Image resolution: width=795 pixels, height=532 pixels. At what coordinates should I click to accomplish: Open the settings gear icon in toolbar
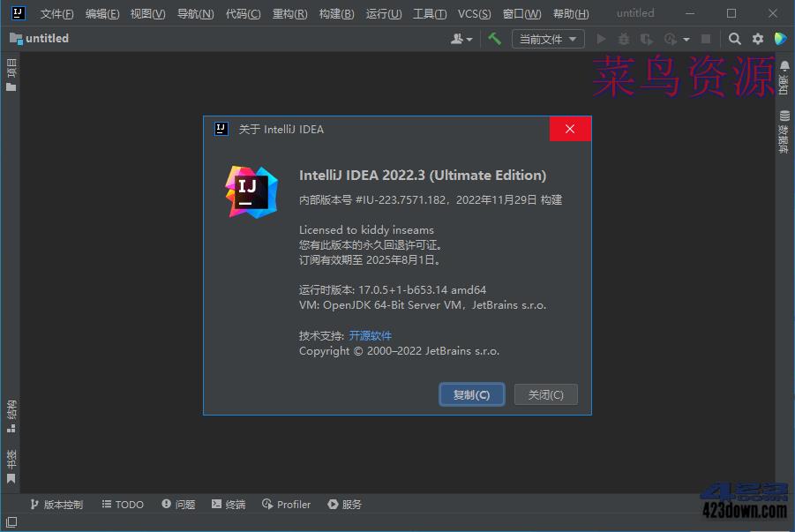pos(757,39)
